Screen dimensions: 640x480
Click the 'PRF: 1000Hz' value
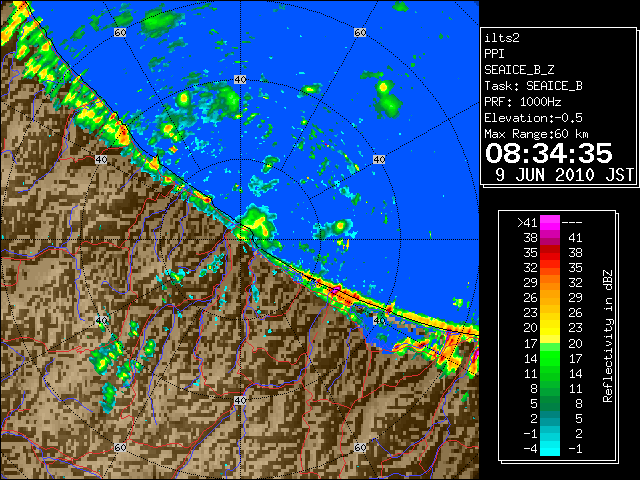[x=523, y=102]
